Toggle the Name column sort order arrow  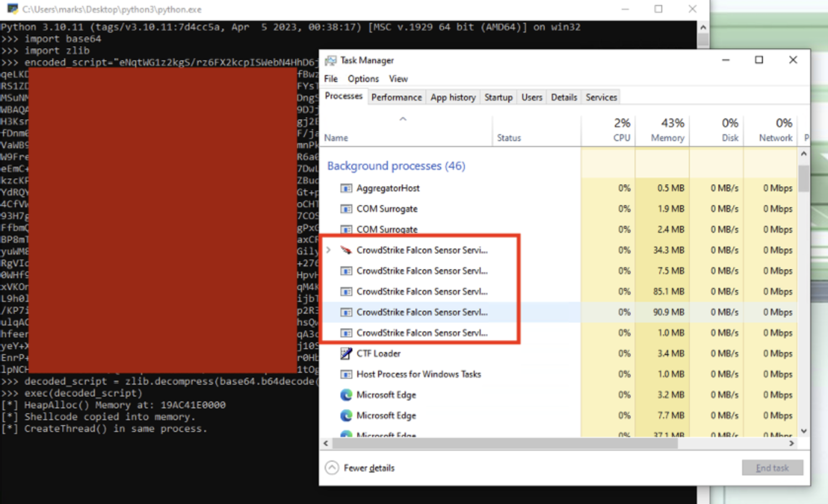coord(403,118)
